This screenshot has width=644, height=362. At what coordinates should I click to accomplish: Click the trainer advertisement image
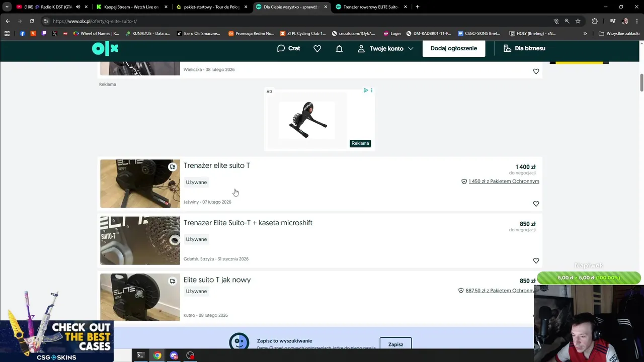307,120
